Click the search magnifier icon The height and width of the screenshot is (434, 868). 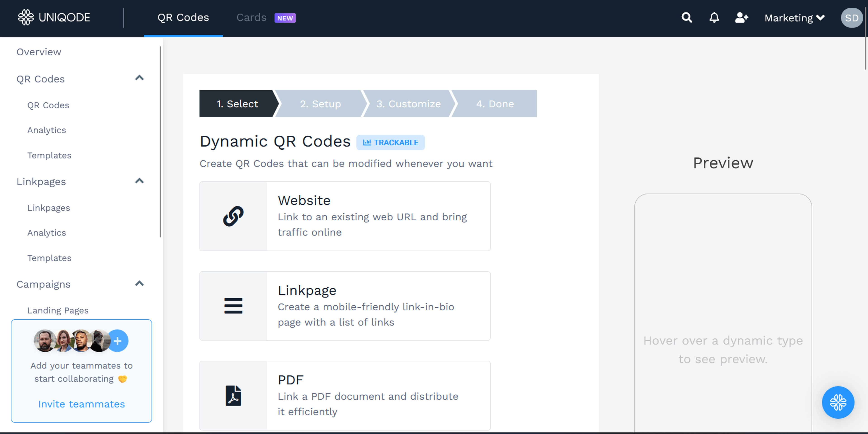686,18
